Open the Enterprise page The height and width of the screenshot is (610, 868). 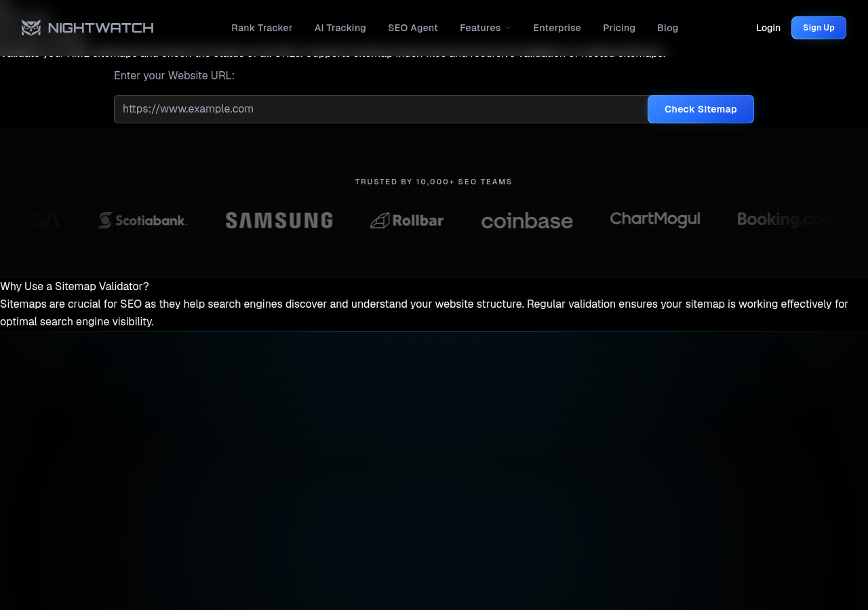[557, 28]
